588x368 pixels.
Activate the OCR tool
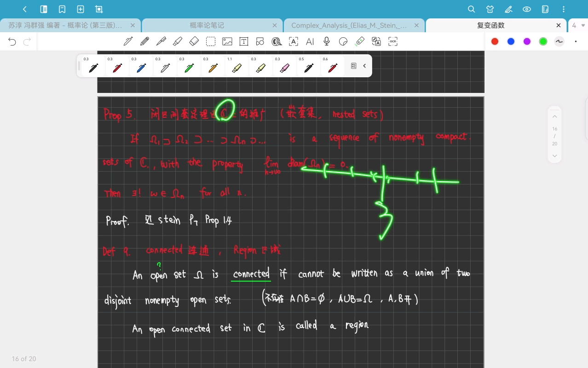(x=393, y=41)
